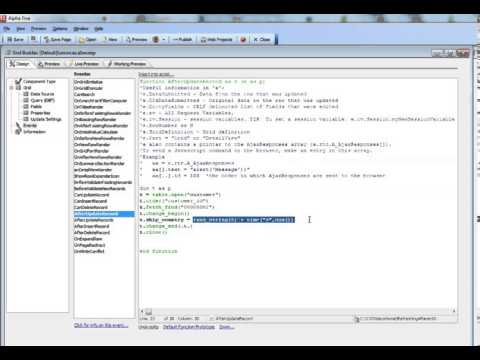Click the Web Projects toolbar button

217,39
